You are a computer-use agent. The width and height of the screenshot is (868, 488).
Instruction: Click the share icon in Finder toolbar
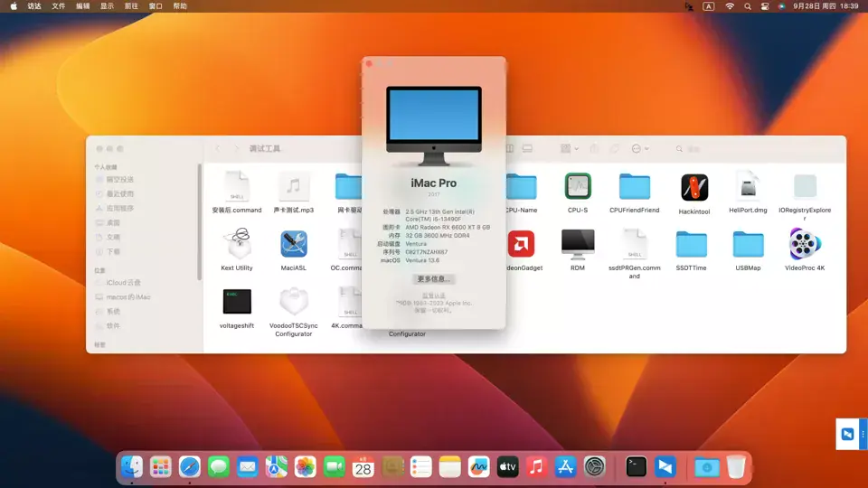594,148
